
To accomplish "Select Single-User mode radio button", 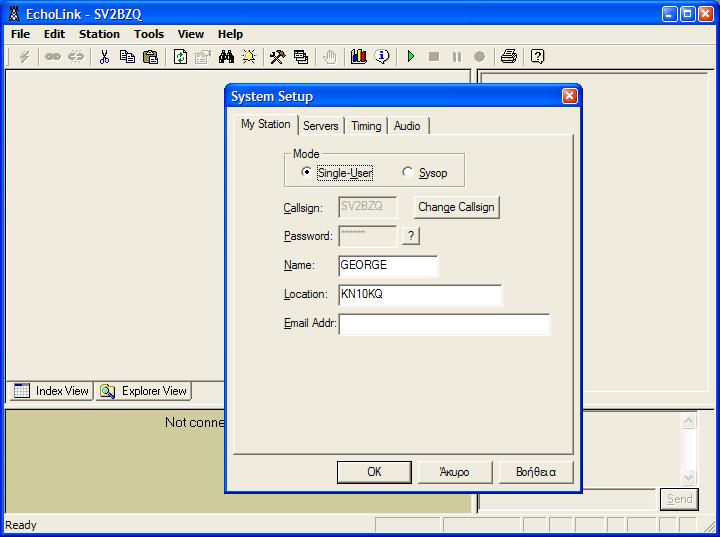I will pyautogui.click(x=306, y=172).
